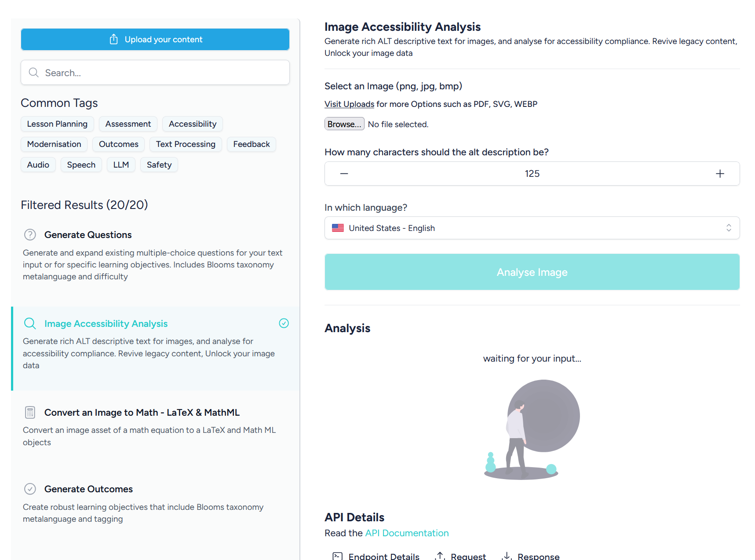Click the upload icon on Upload your content

point(114,39)
